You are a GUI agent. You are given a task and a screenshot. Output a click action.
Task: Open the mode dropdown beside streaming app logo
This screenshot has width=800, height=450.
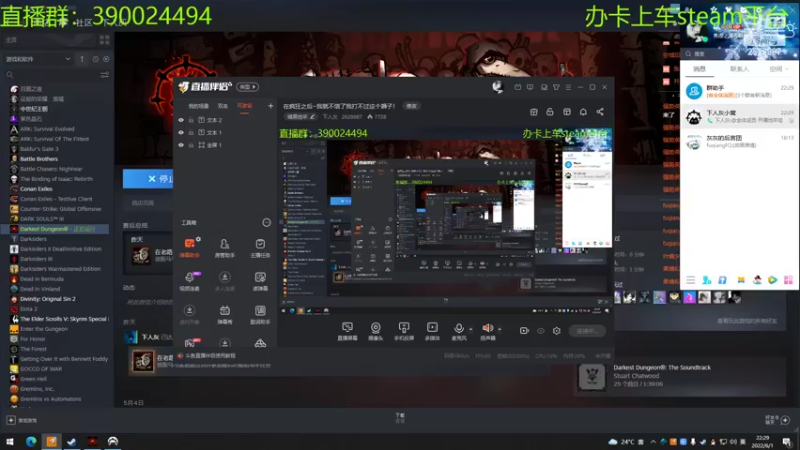pyautogui.click(x=247, y=87)
